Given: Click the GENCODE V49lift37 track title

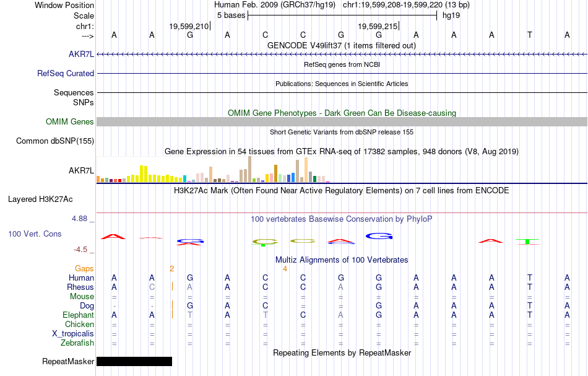Looking at the screenshot, I should [341, 45].
